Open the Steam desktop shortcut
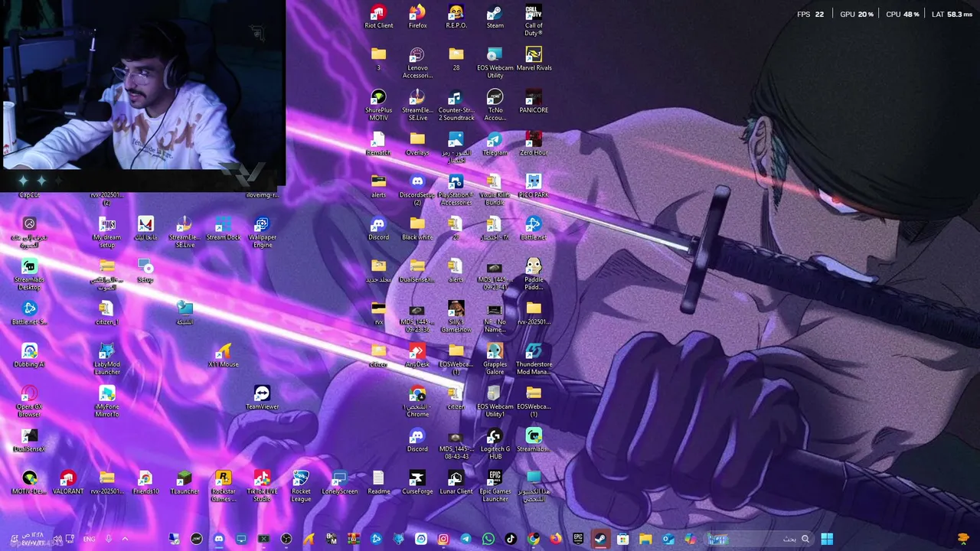Image resolution: width=980 pixels, height=551 pixels. coord(495,17)
